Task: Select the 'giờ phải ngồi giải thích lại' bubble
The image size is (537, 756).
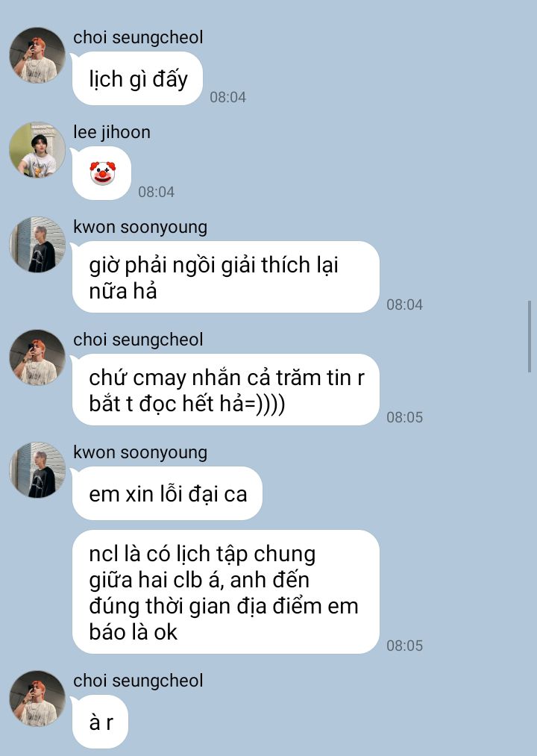Action: tap(225, 277)
